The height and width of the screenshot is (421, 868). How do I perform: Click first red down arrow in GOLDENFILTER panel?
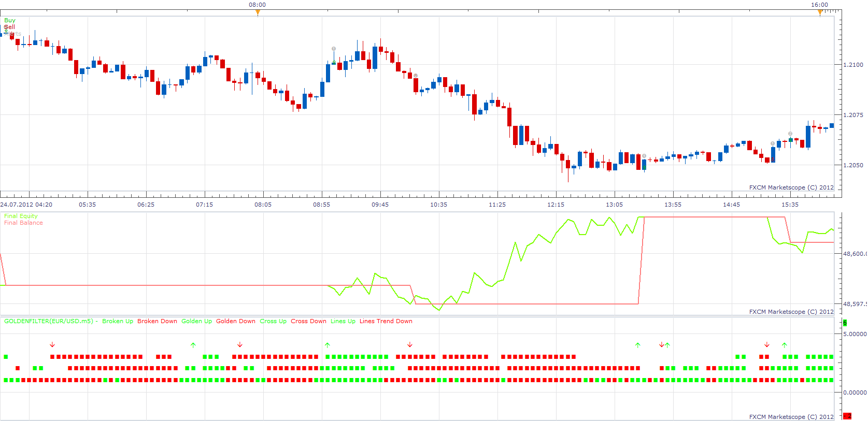click(52, 345)
